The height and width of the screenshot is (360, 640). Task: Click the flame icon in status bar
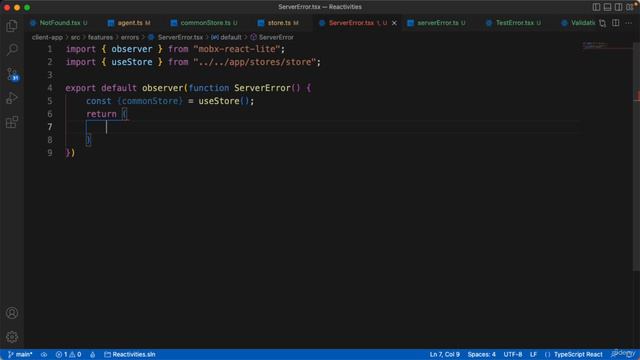[93, 354]
